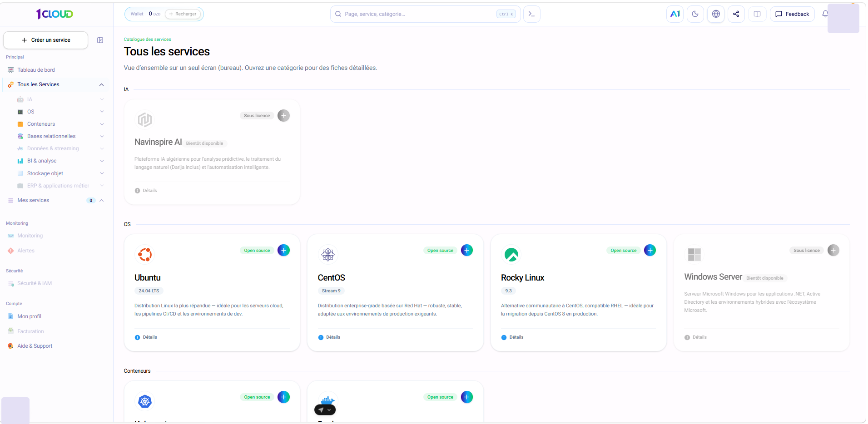868x424 pixels.
Task: Open the AI assistant icon in header
Action: tap(675, 14)
